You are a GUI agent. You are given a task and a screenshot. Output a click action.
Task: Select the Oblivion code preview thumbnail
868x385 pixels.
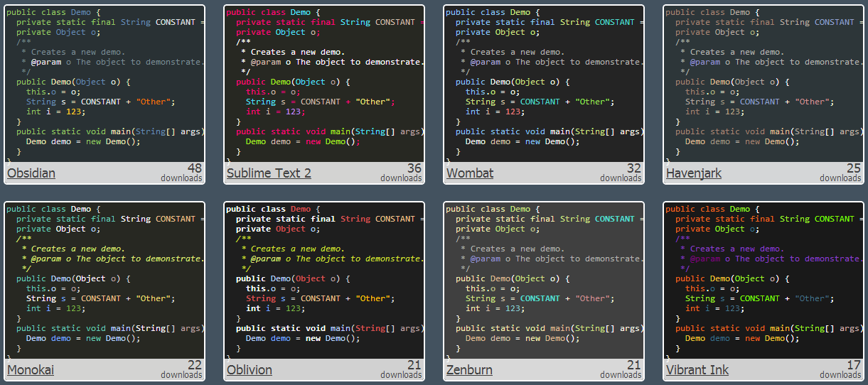(324, 281)
